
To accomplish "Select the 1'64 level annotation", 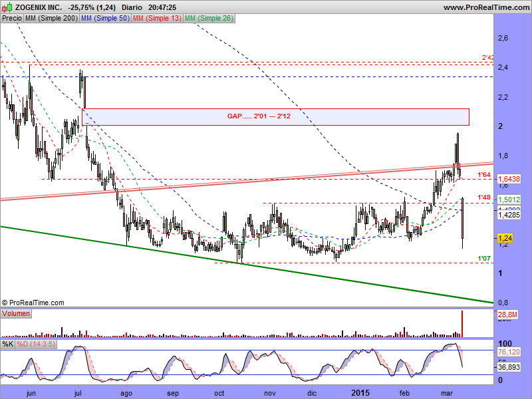I will [x=484, y=175].
